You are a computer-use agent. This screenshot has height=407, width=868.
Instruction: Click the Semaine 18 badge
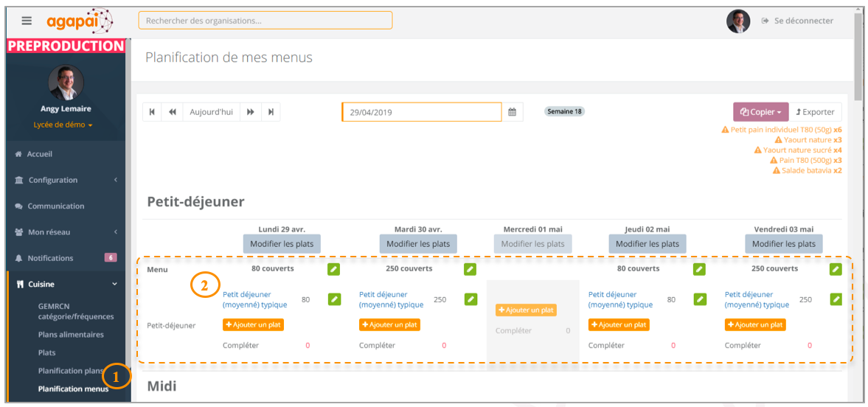point(565,111)
